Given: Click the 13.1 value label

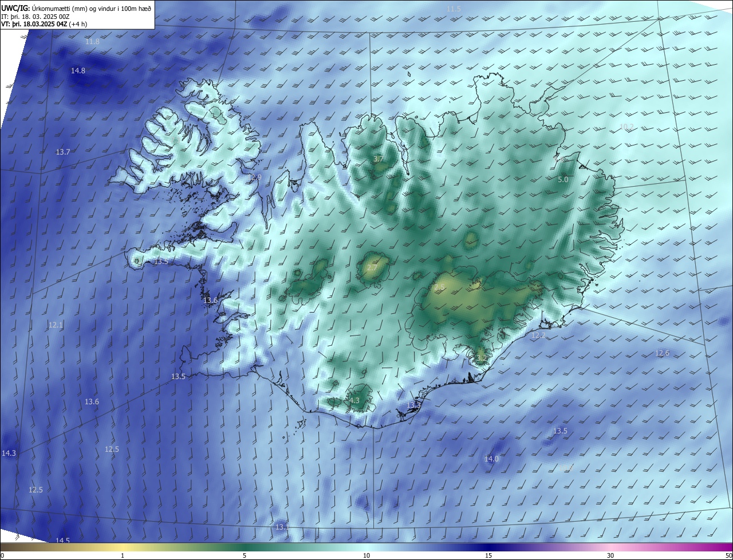Looking at the screenshot, I should [282, 527].
